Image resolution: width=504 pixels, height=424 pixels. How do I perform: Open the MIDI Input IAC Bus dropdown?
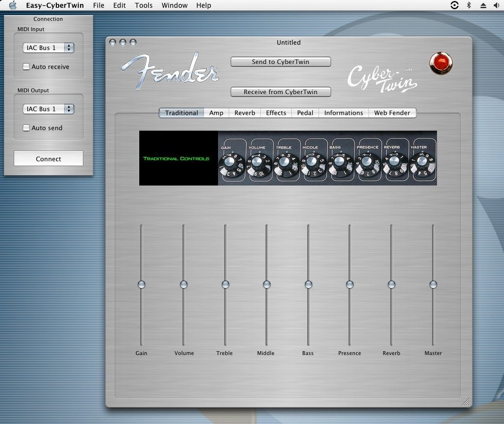(48, 48)
